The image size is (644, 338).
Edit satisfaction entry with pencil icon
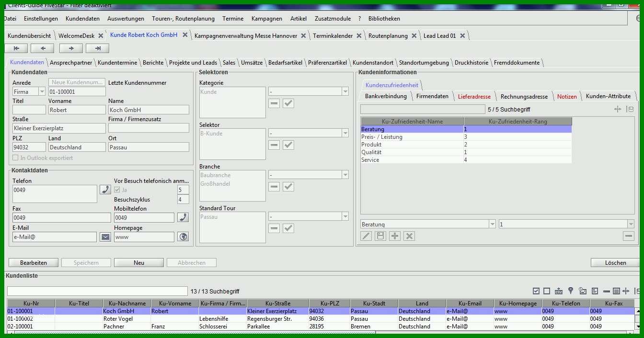click(366, 236)
